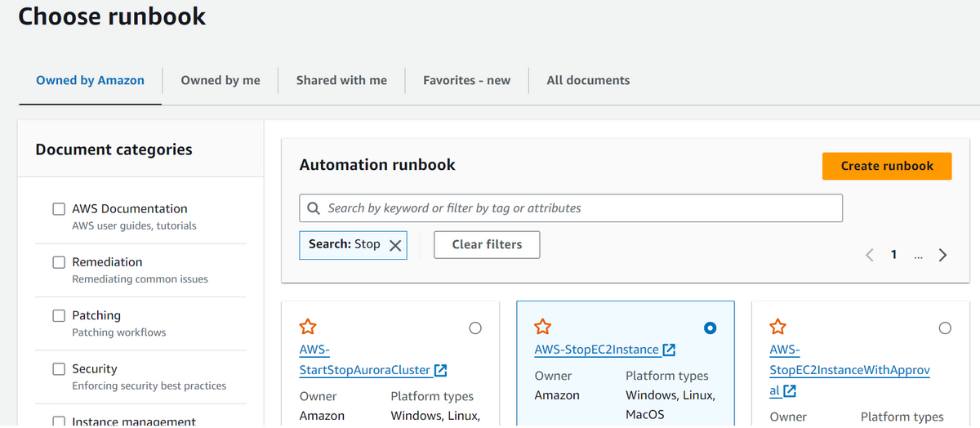Check the Remediation category
The width and height of the screenshot is (980, 428).
coord(59,262)
